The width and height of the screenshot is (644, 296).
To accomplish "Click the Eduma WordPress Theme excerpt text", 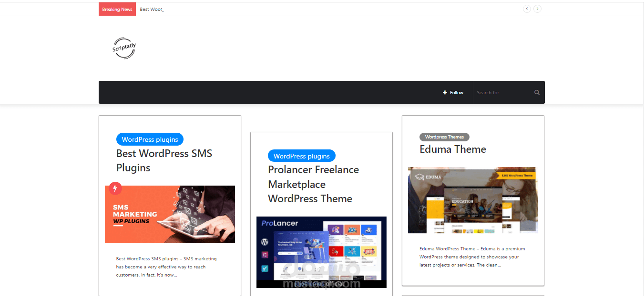I will (472, 257).
